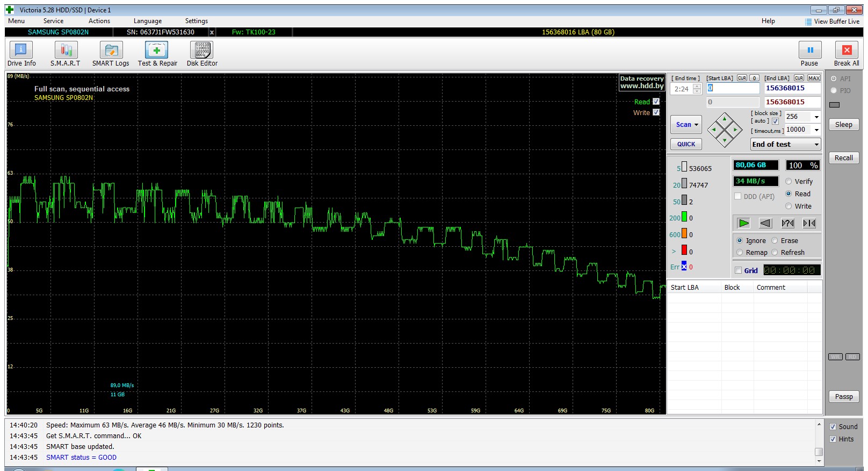The image size is (868, 471).
Task: Click the RD indicator button
Action: (x=852, y=356)
